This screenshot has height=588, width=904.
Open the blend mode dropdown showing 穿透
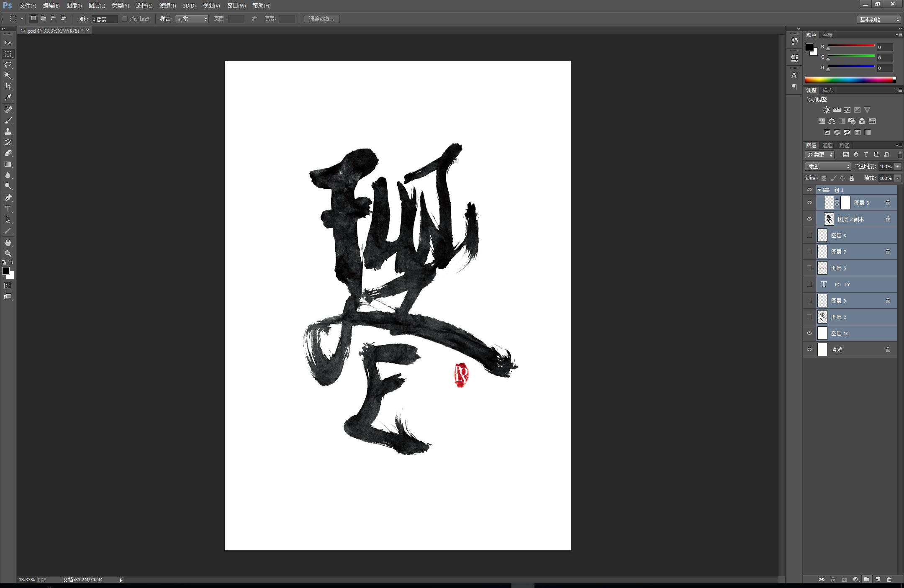click(x=827, y=166)
